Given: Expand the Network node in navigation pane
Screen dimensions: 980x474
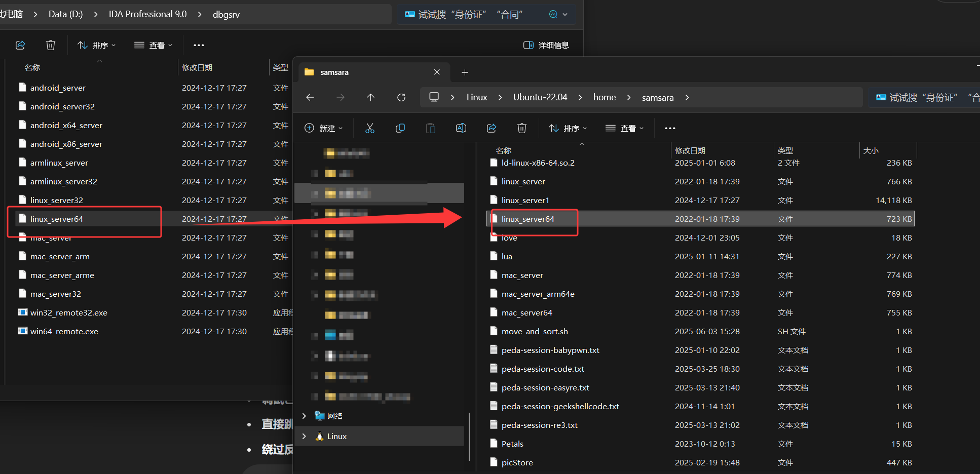Looking at the screenshot, I should (304, 416).
